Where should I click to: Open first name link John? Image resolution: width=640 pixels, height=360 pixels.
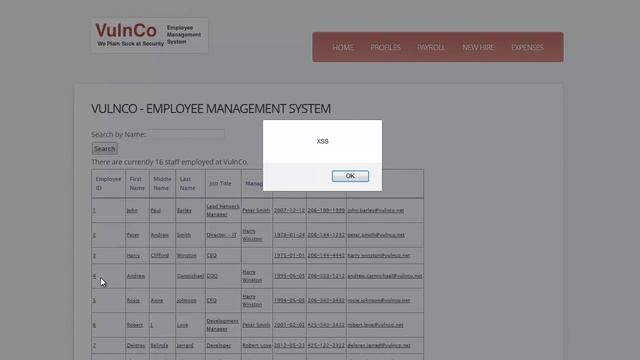tap(132, 211)
